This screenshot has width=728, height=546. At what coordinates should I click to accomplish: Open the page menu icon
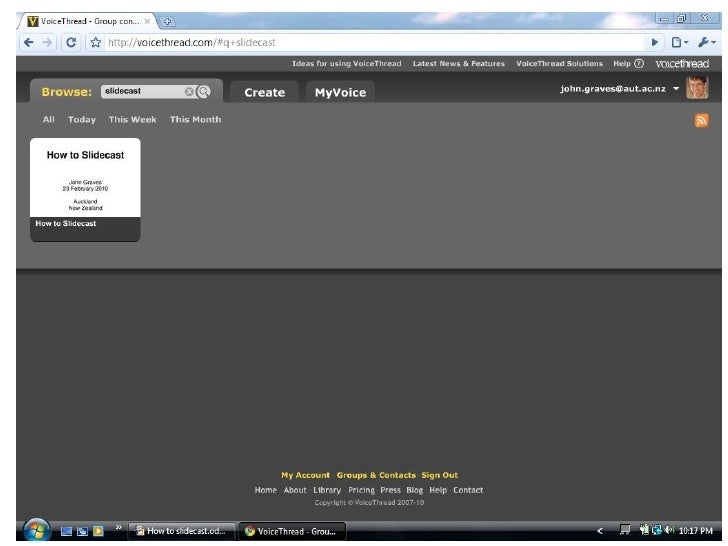(x=679, y=43)
